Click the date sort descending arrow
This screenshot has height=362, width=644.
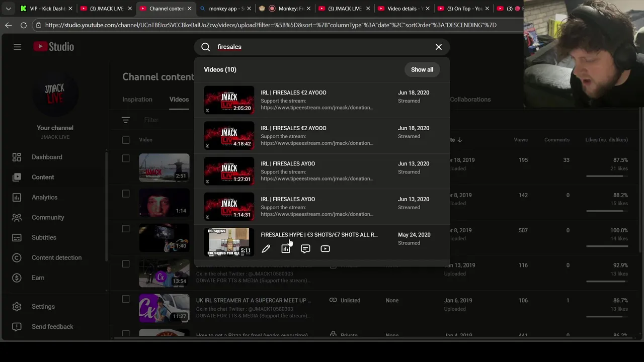(459, 140)
